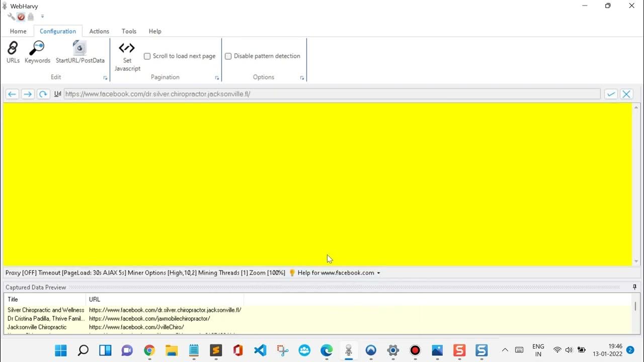644x362 pixels.
Task: Open the Tools tab
Action: (129, 31)
